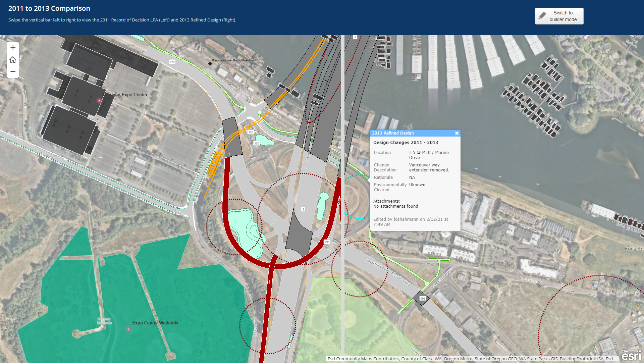
Task: Select the Portland Expo Center point marker
Action: click(99, 100)
